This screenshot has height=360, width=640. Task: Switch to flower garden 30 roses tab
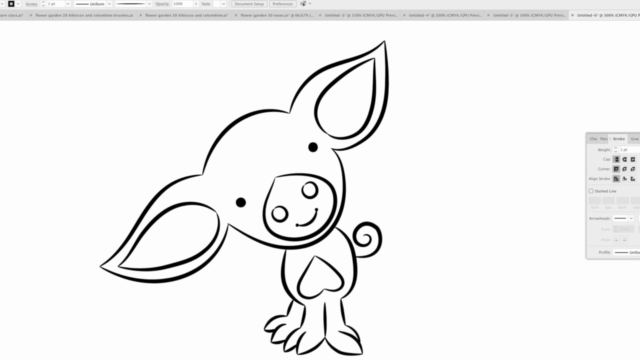tap(277, 15)
